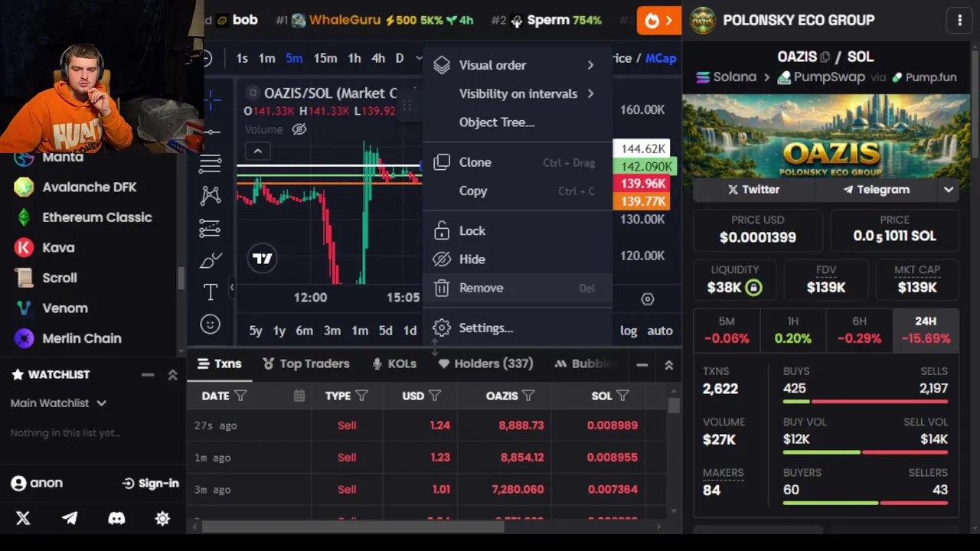
Task: Click the Sign-in link
Action: click(x=150, y=483)
